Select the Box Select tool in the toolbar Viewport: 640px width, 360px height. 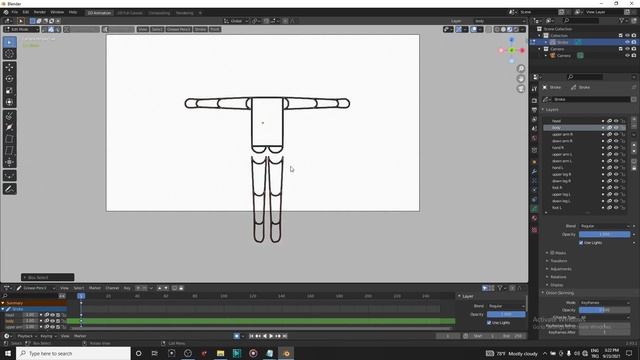[10, 42]
